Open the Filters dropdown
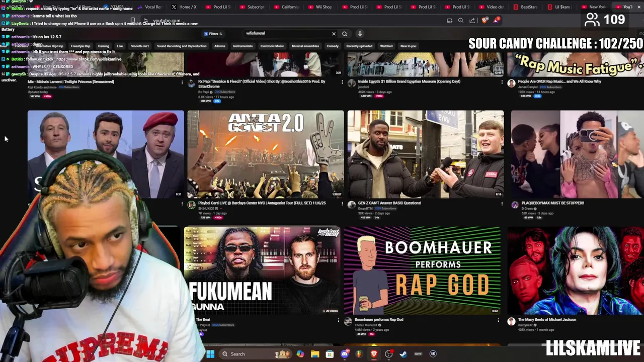 click(213, 34)
